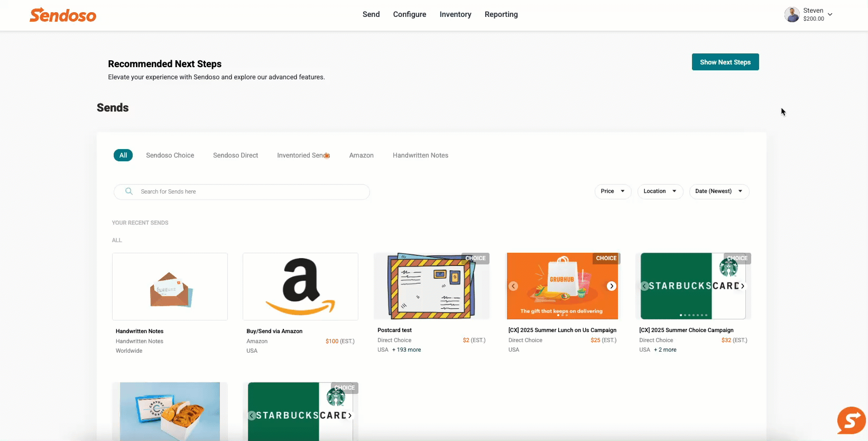Open the Sendoso chat widget
Viewport: 868px width, 441px height.
coord(851,420)
